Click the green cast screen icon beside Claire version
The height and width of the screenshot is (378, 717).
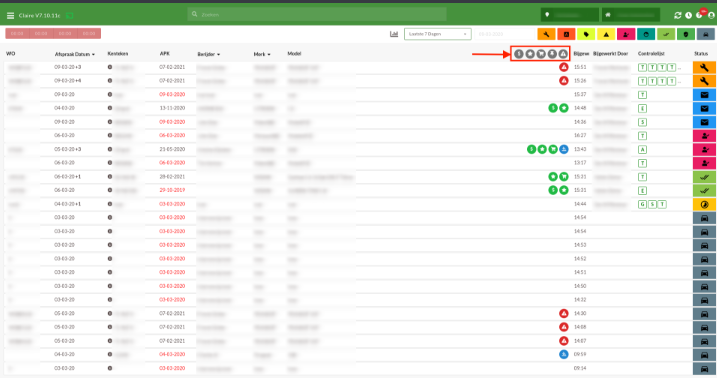click(70, 16)
